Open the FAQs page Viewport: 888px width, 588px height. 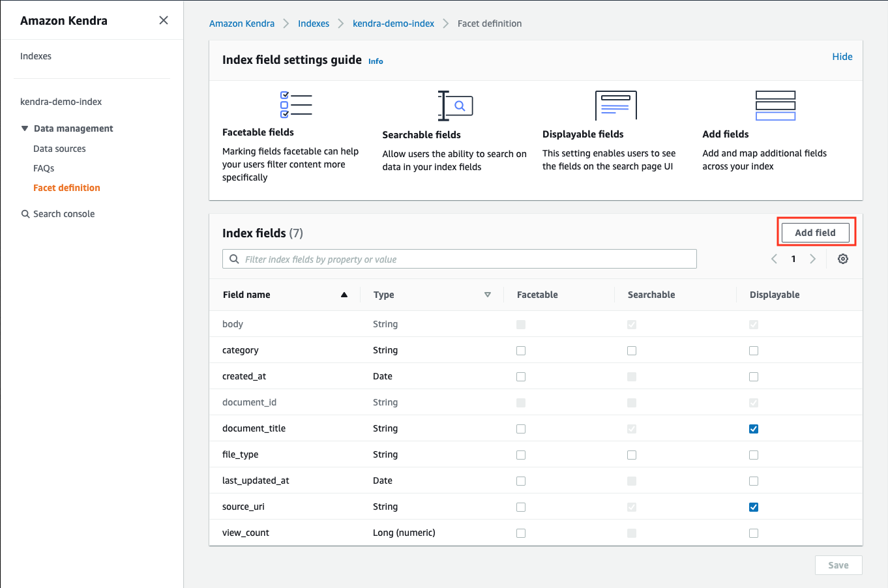coord(44,168)
